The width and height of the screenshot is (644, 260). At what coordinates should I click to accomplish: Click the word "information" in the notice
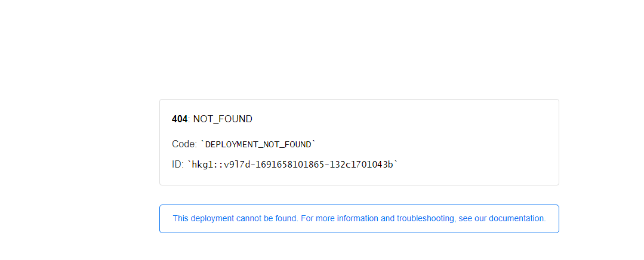pyautogui.click(x=357, y=219)
